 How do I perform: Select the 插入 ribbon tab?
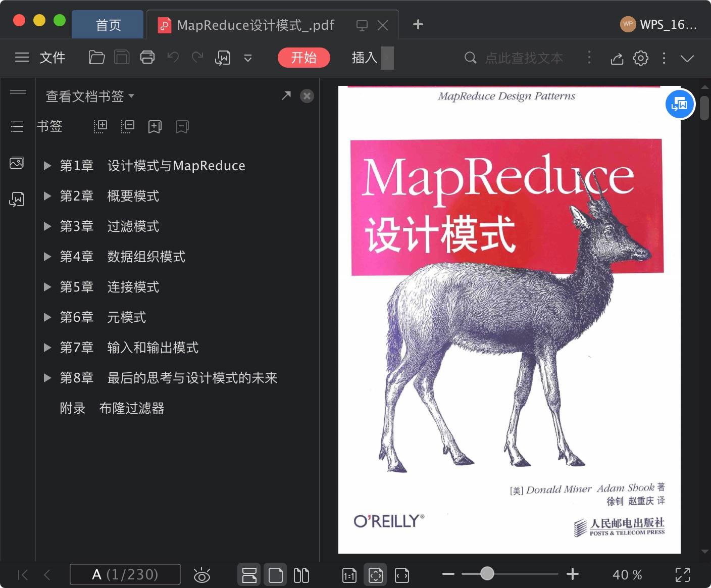(365, 58)
